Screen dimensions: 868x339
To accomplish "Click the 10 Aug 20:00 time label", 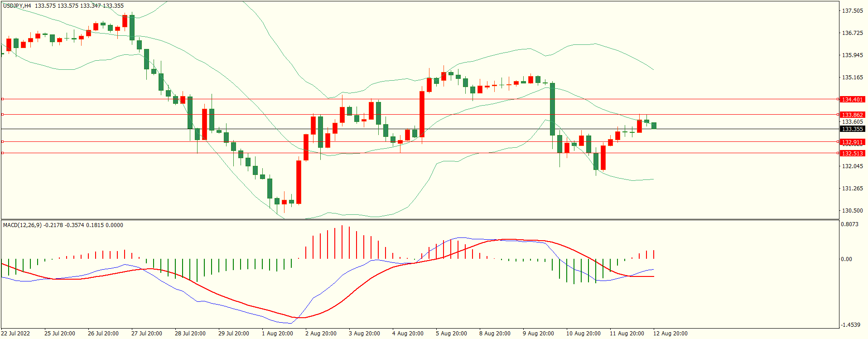I will click(x=583, y=333).
